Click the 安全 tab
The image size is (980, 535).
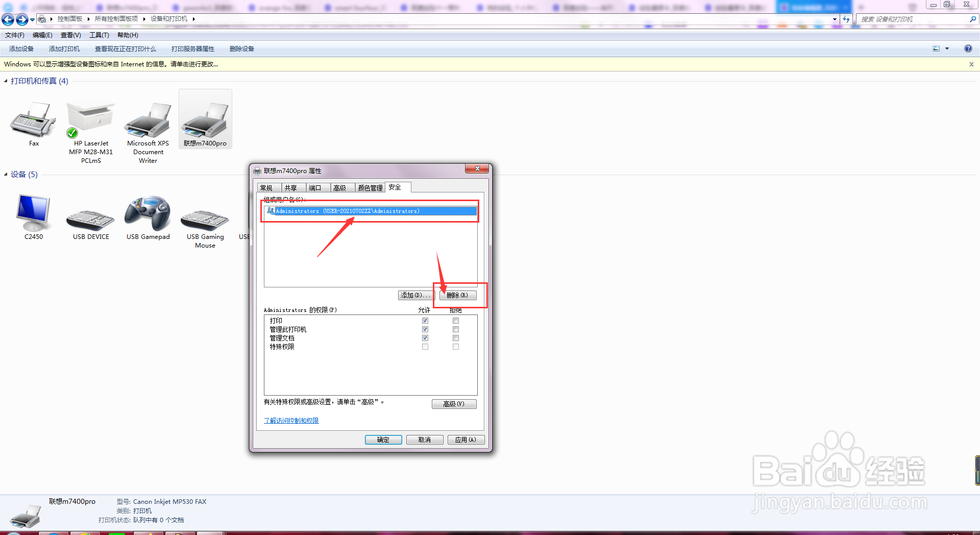click(398, 187)
